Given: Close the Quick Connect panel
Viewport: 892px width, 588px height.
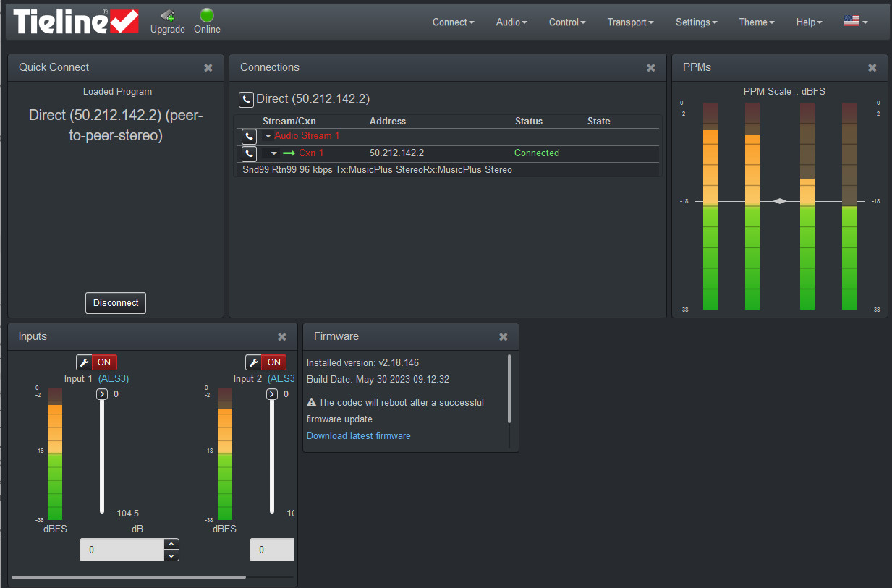Looking at the screenshot, I should click(x=208, y=68).
